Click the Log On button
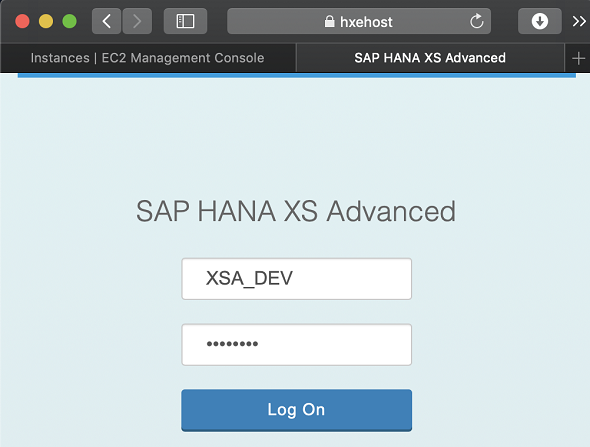Image resolution: width=590 pixels, height=447 pixels. (297, 410)
